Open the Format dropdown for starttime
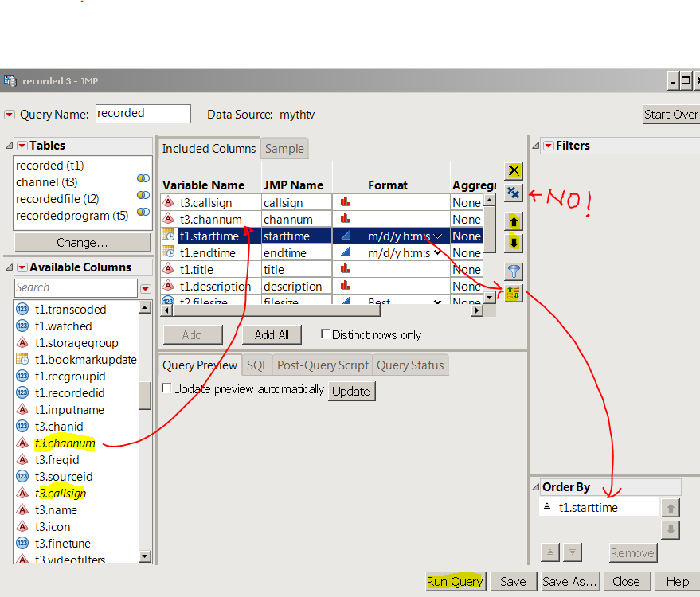Image resolution: width=700 pixels, height=597 pixels. coord(436,236)
